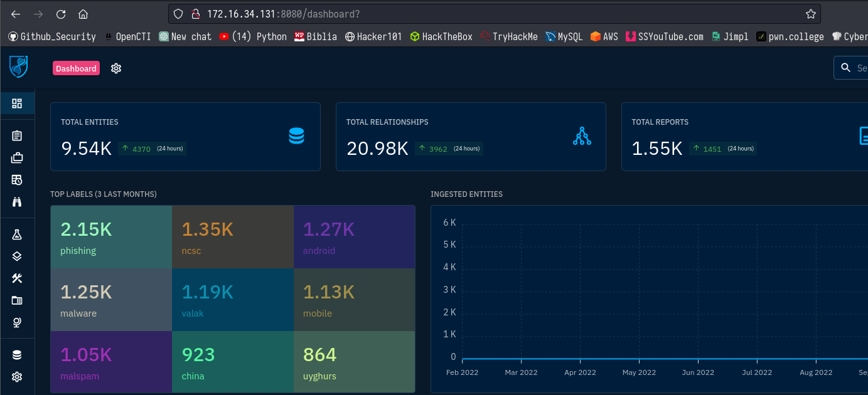Open the HackTheBox bookmark
Image resolution: width=868 pixels, height=395 pixels.
click(x=441, y=36)
